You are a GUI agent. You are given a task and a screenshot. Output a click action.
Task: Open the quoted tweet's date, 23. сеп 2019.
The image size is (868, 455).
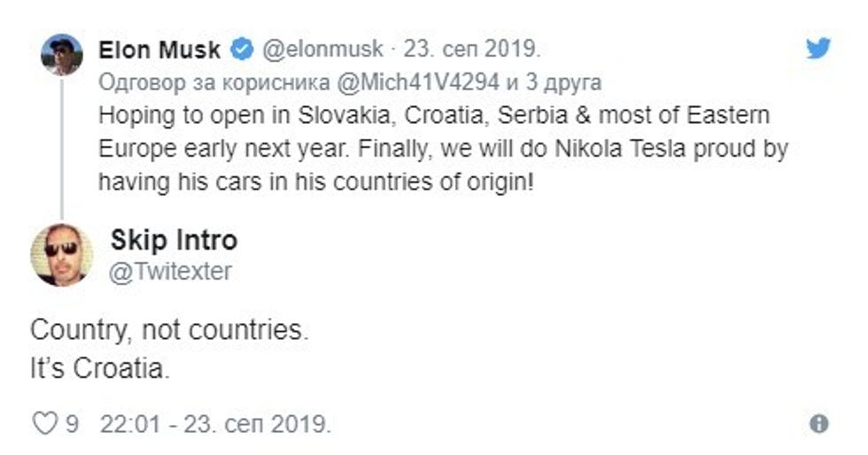pyautogui.click(x=472, y=50)
